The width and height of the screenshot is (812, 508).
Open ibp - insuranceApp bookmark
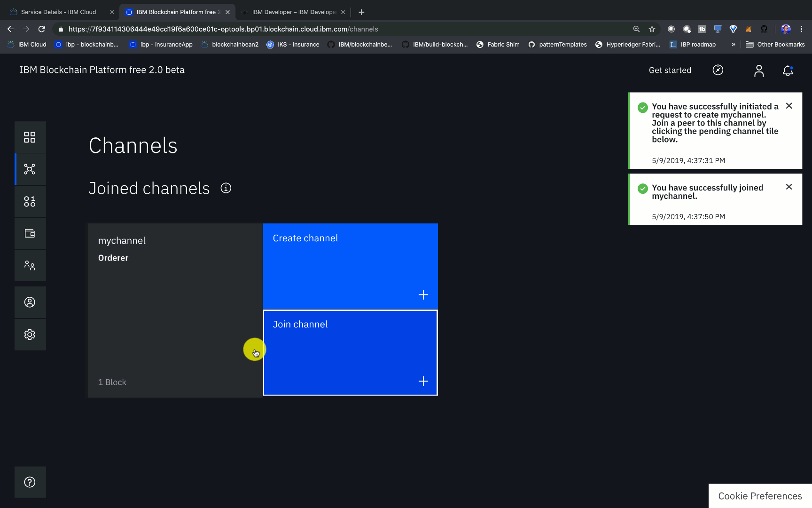[x=161, y=44]
